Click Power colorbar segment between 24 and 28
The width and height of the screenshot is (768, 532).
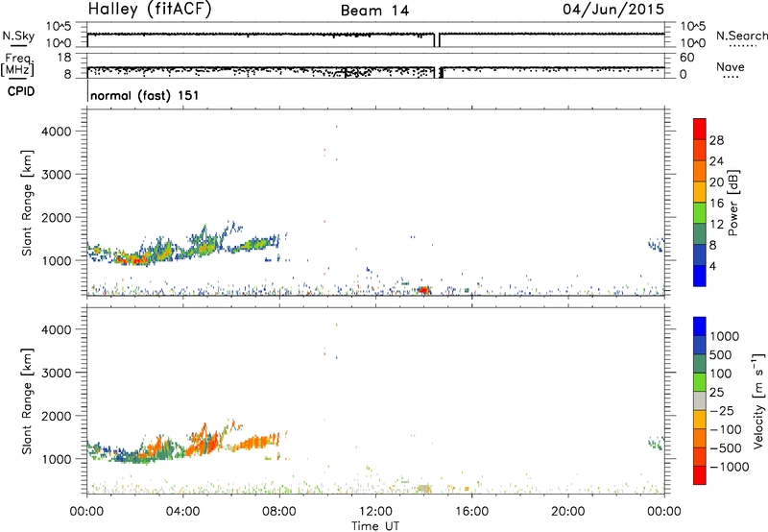[700, 150]
